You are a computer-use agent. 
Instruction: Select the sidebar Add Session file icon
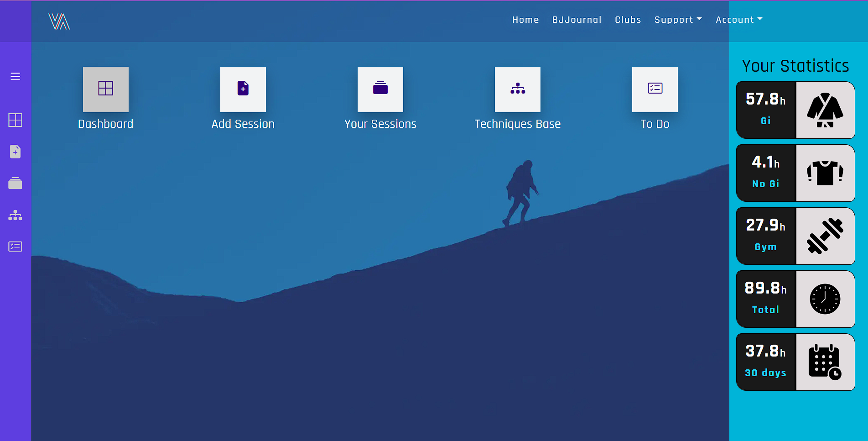coord(16,152)
